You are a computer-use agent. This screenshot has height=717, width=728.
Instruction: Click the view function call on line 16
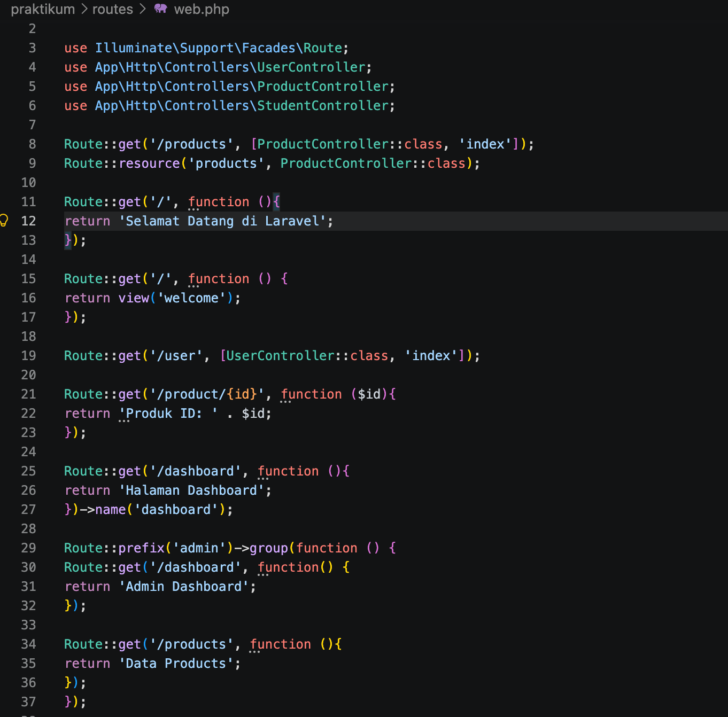[134, 298]
